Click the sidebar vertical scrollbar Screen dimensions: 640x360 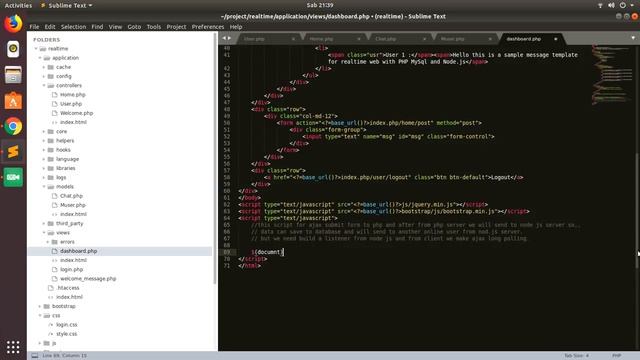pyautogui.click(x=215, y=159)
